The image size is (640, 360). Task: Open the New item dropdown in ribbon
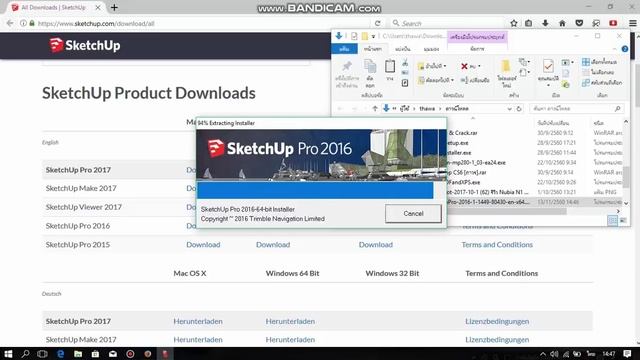[524, 62]
